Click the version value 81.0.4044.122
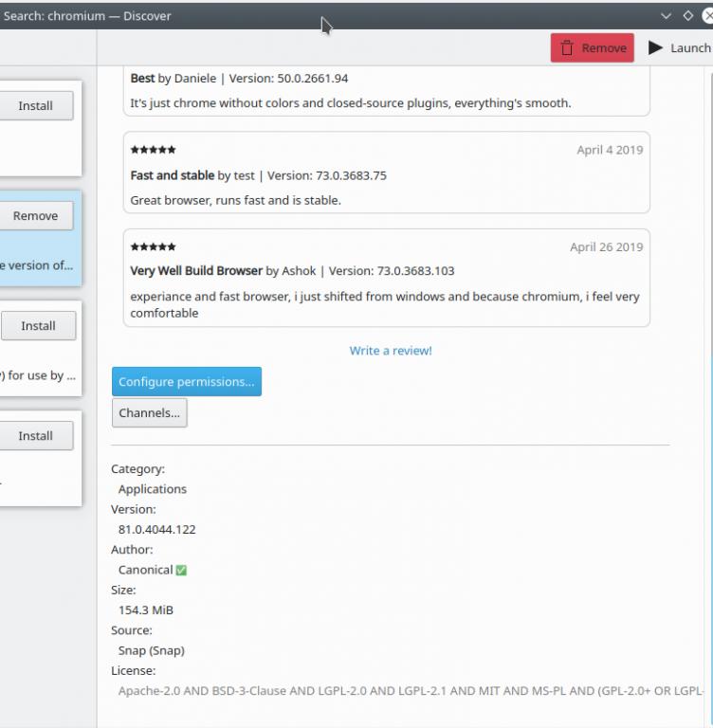Screen dimensions: 713x728 click(157, 529)
